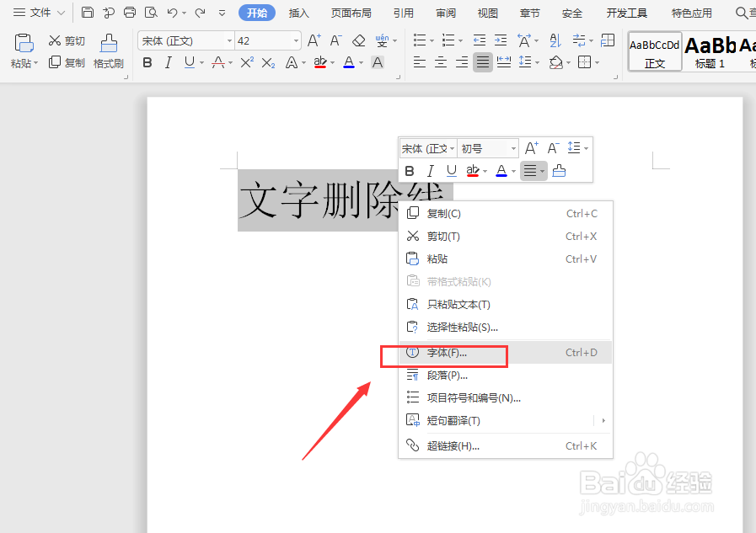Apply the 标题 1 style
The image size is (756, 533).
[709, 51]
